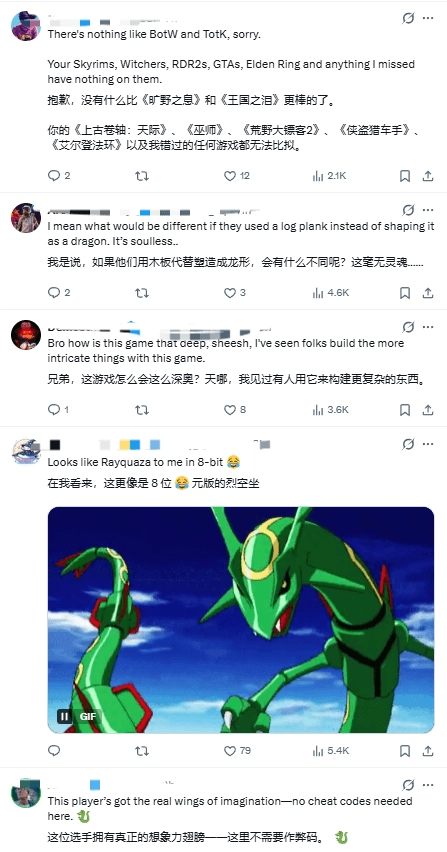The width and height of the screenshot is (447, 852).
Task: Toggle retweet on the BotW tweet
Action: [x=142, y=176]
